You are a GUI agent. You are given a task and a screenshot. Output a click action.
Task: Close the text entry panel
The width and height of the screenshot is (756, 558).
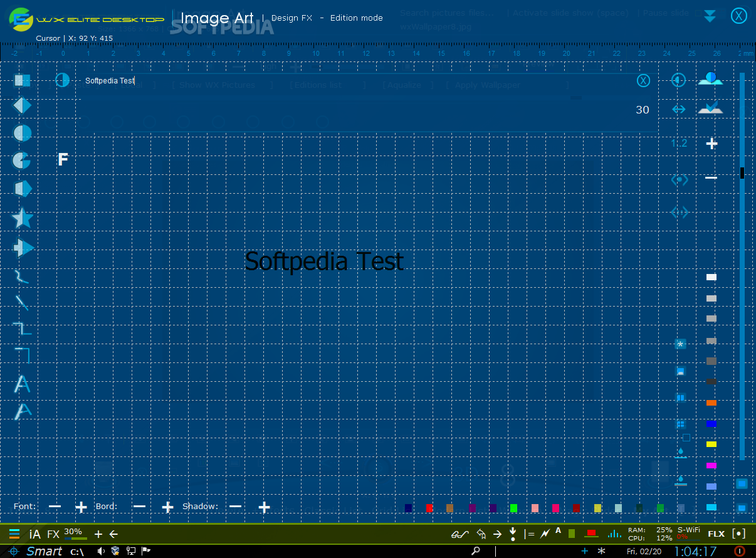coord(643,80)
